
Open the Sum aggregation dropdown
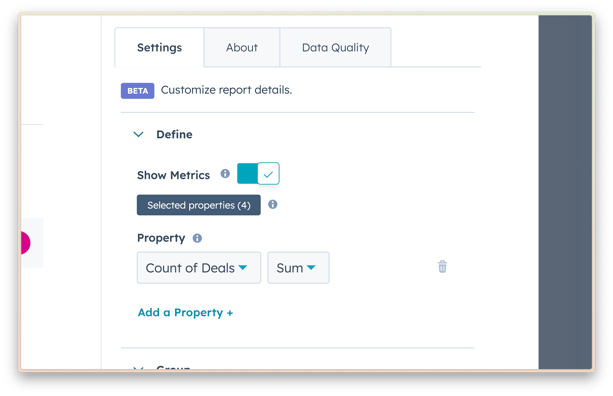click(x=298, y=268)
